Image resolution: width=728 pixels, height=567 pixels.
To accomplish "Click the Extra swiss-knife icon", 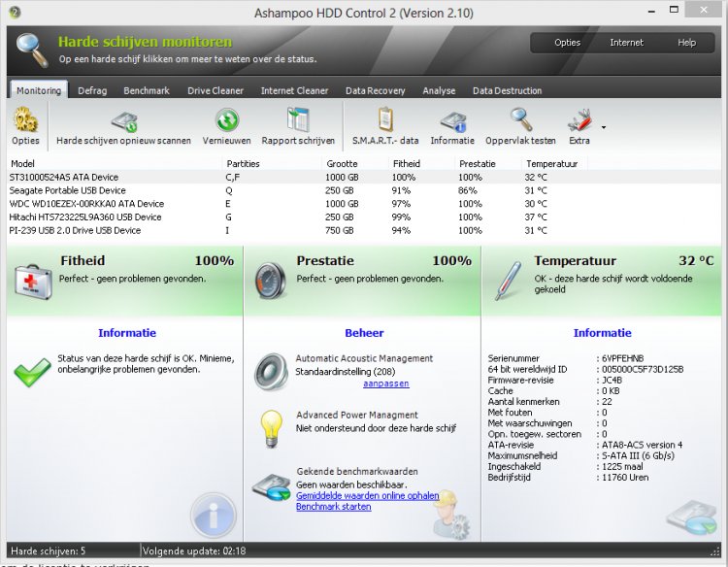I will (x=579, y=121).
